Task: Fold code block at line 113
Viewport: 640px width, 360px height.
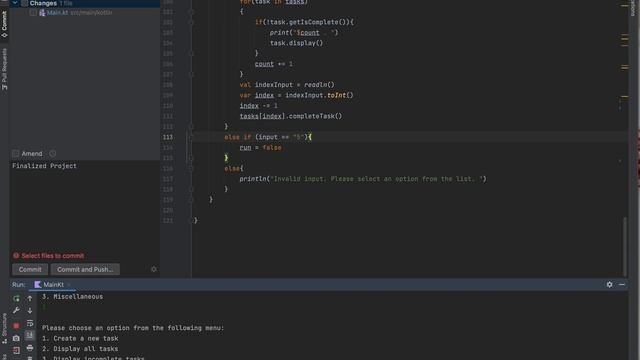Action: point(190,137)
